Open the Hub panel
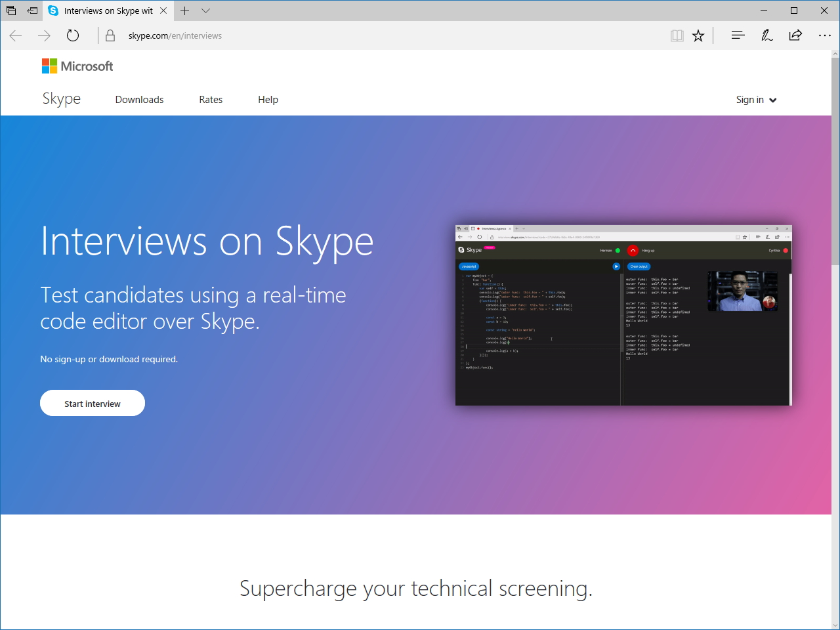Image resolution: width=840 pixels, height=630 pixels. [x=738, y=35]
